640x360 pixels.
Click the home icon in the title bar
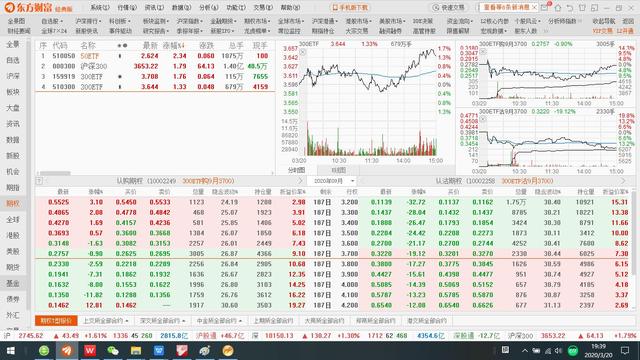coord(558,8)
